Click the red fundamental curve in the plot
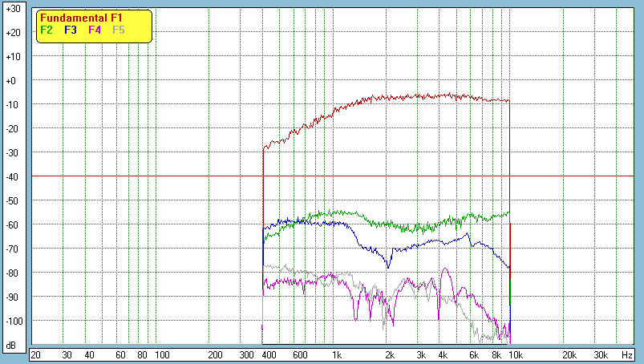Image resolution: width=644 pixels, height=364 pixels. 401,96
